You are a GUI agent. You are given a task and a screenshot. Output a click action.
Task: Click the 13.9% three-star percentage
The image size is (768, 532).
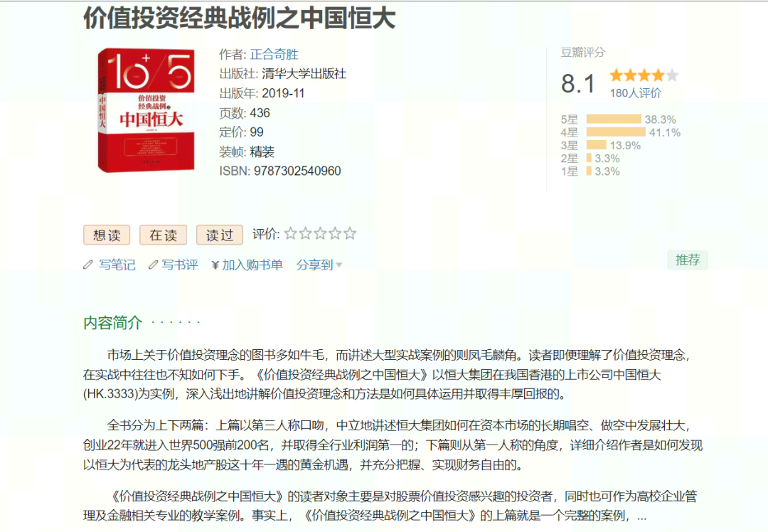625,146
